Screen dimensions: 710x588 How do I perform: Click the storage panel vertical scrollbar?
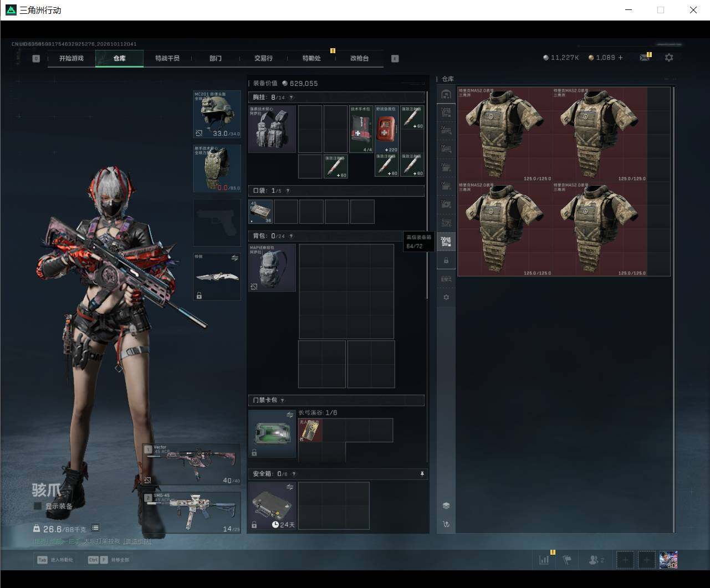(673, 309)
